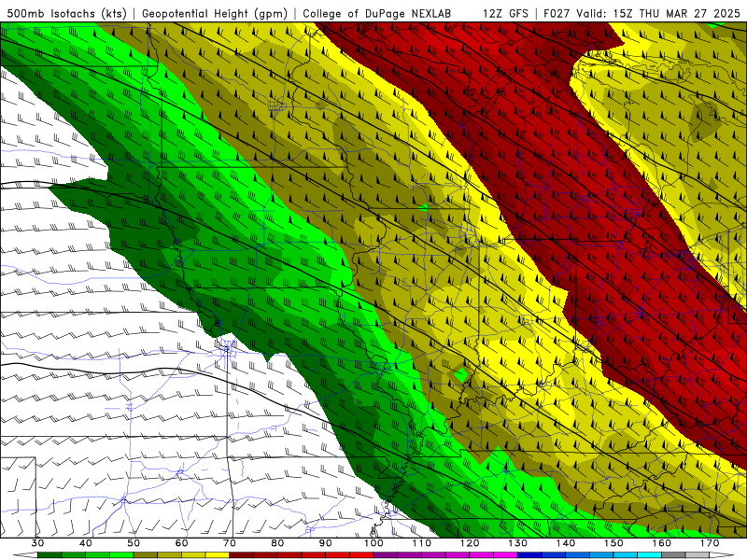Click the 150 kt legend label
The image size is (747, 560).
pos(613,543)
